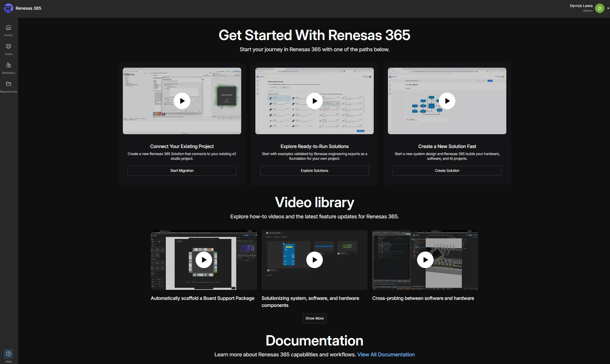This screenshot has height=364, width=610.
Task: Click the Explore Solutions button
Action: (314, 171)
